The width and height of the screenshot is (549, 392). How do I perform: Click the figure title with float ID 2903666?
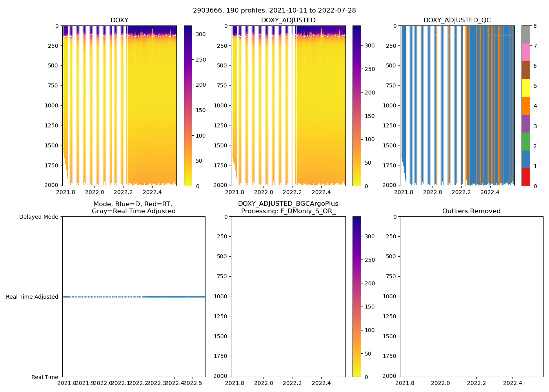pos(274,11)
